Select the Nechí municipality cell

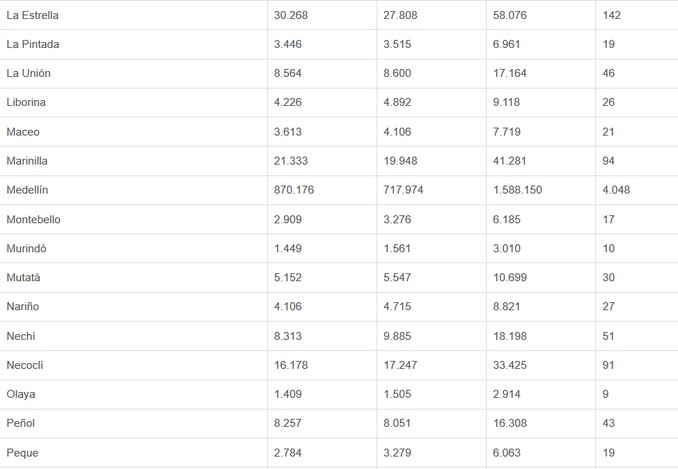(x=21, y=336)
